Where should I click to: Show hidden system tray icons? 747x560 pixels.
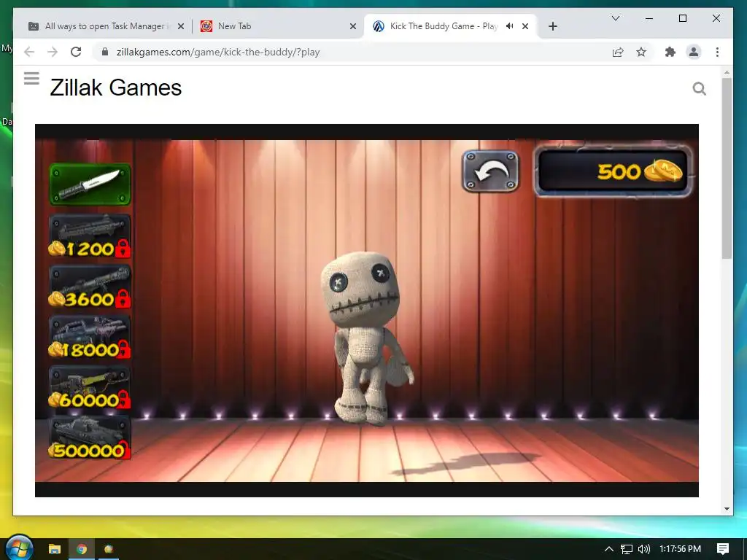pyautogui.click(x=609, y=548)
